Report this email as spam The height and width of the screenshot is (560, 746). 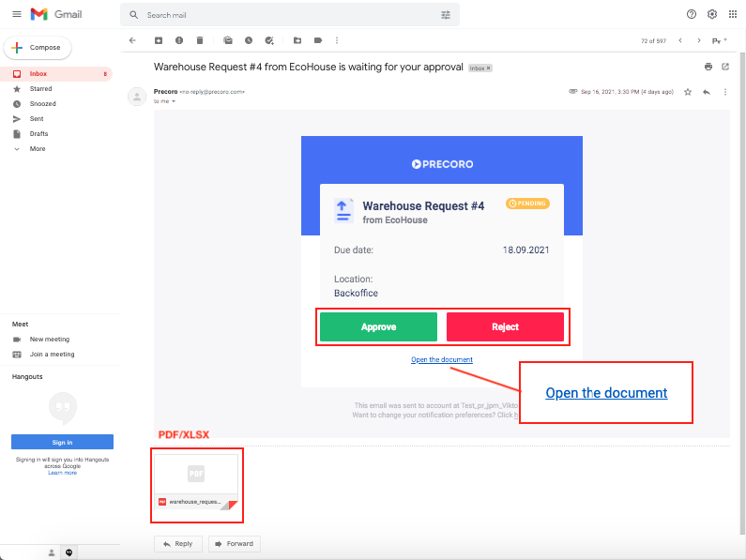pyautogui.click(x=179, y=40)
